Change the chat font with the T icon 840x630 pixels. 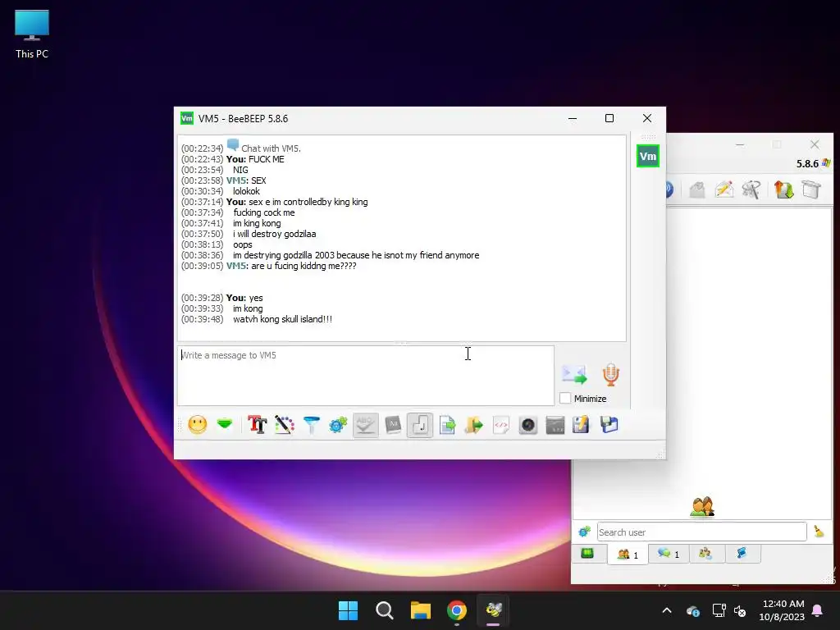coord(257,426)
